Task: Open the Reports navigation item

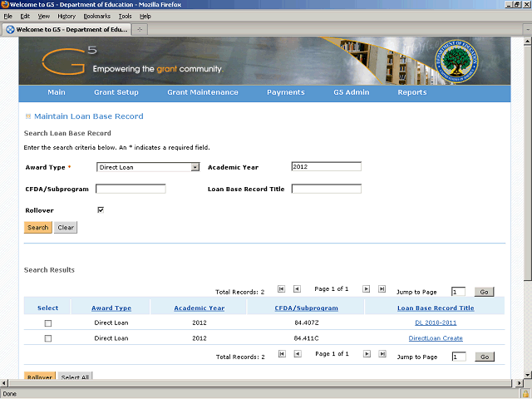Action: 412,92
